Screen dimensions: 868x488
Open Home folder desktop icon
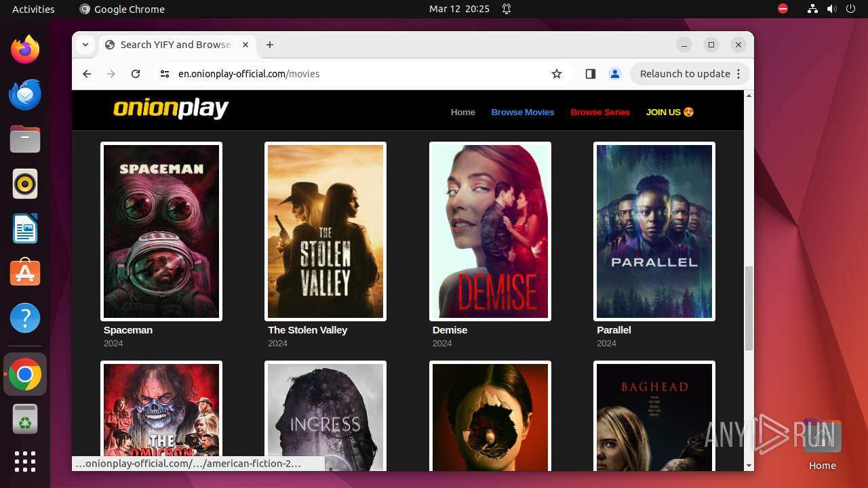[x=822, y=444]
